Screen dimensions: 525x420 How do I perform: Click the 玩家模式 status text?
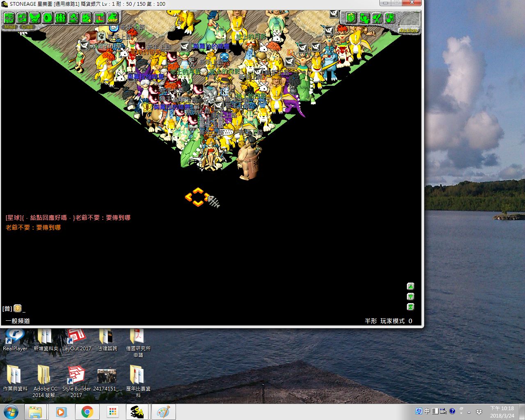click(393, 321)
